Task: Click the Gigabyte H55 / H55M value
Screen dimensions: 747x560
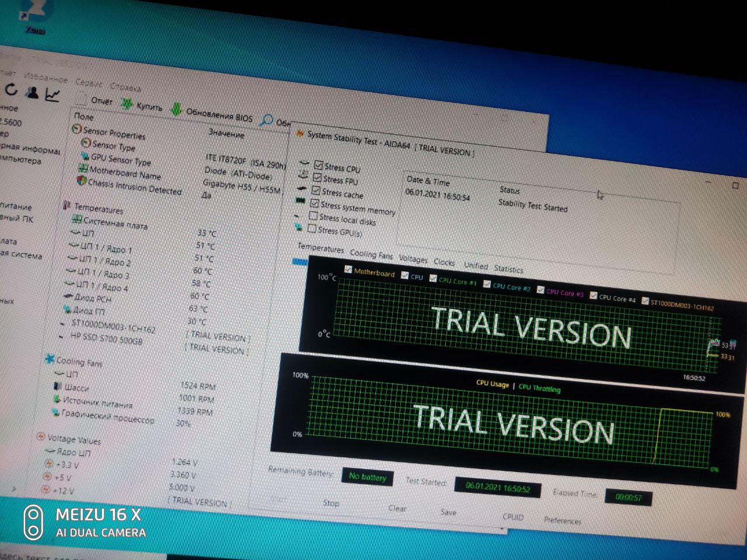Action: pyautogui.click(x=242, y=187)
